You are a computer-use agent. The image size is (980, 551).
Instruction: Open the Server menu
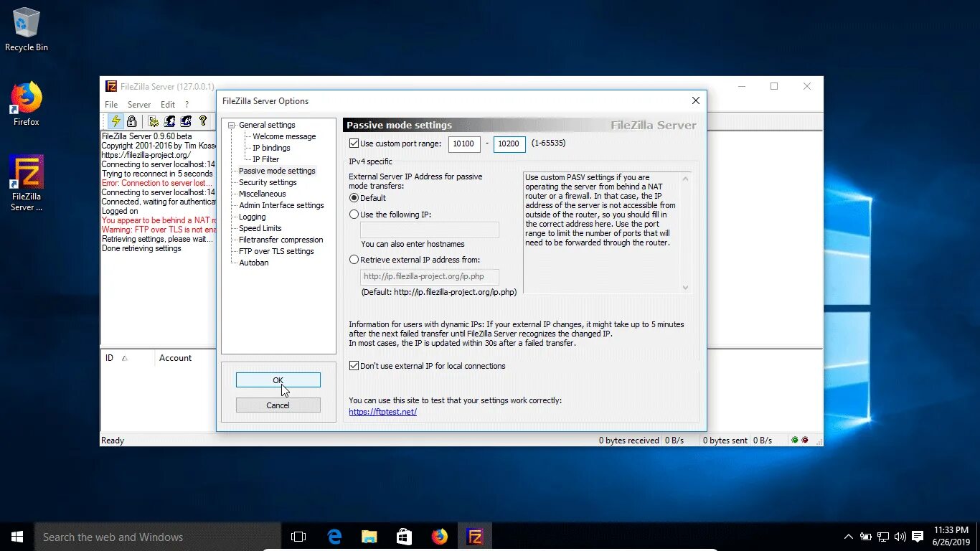[x=139, y=104]
